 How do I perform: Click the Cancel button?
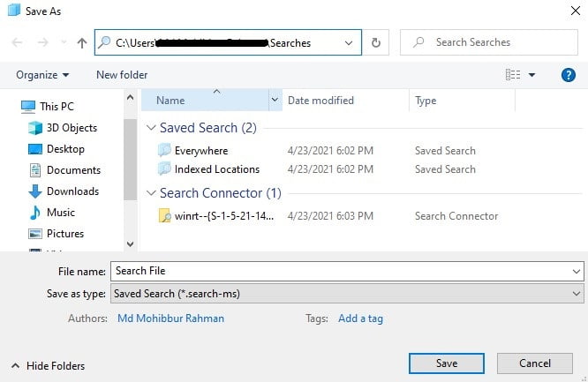535,363
